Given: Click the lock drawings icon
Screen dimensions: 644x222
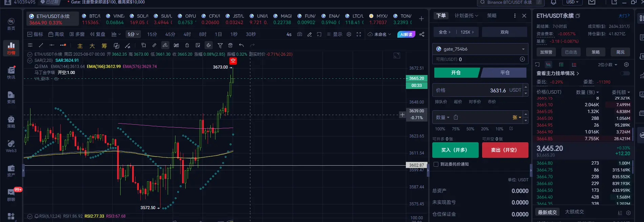Looking at the screenshot, I should (187, 45).
